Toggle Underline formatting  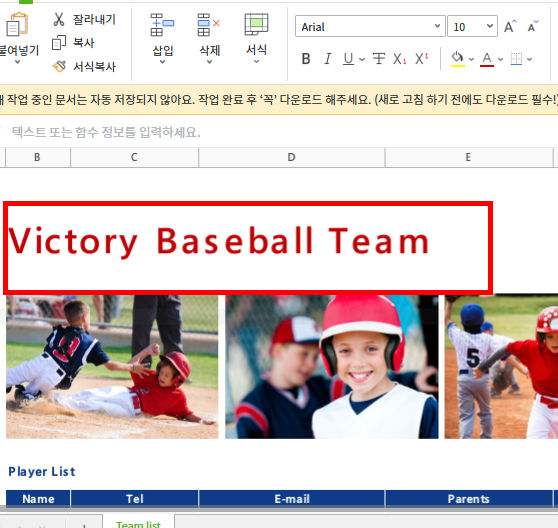point(348,59)
